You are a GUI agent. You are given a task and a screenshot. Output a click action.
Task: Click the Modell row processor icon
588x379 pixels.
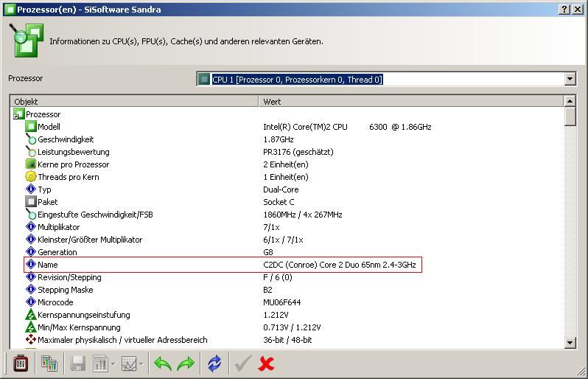pos(31,127)
